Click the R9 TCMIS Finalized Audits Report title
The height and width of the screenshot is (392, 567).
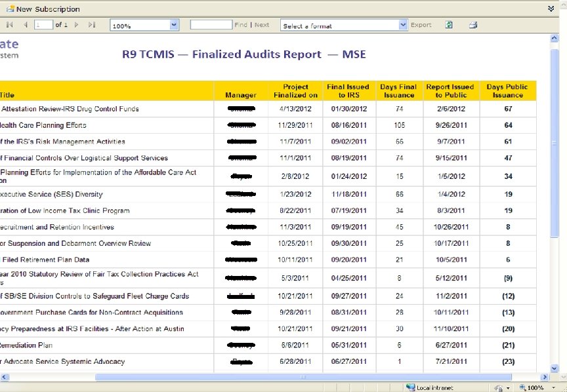click(x=244, y=54)
